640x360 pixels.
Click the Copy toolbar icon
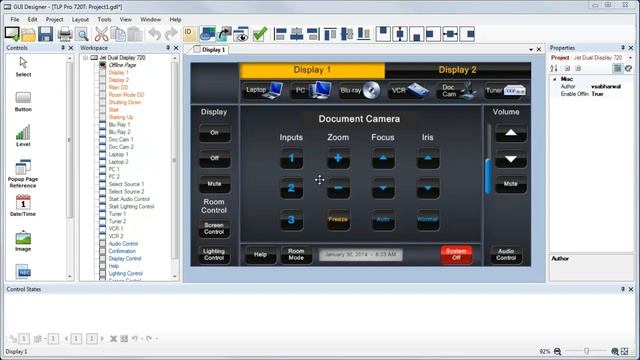[x=118, y=34]
